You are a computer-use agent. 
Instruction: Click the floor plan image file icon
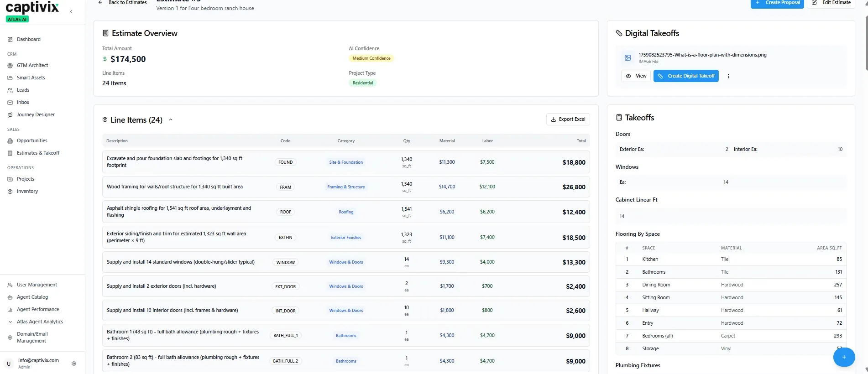628,58
